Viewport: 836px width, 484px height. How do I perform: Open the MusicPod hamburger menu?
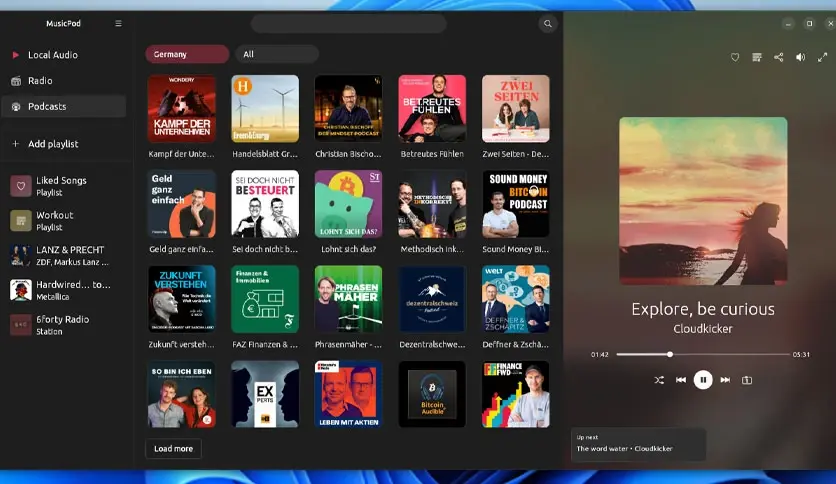click(x=118, y=23)
